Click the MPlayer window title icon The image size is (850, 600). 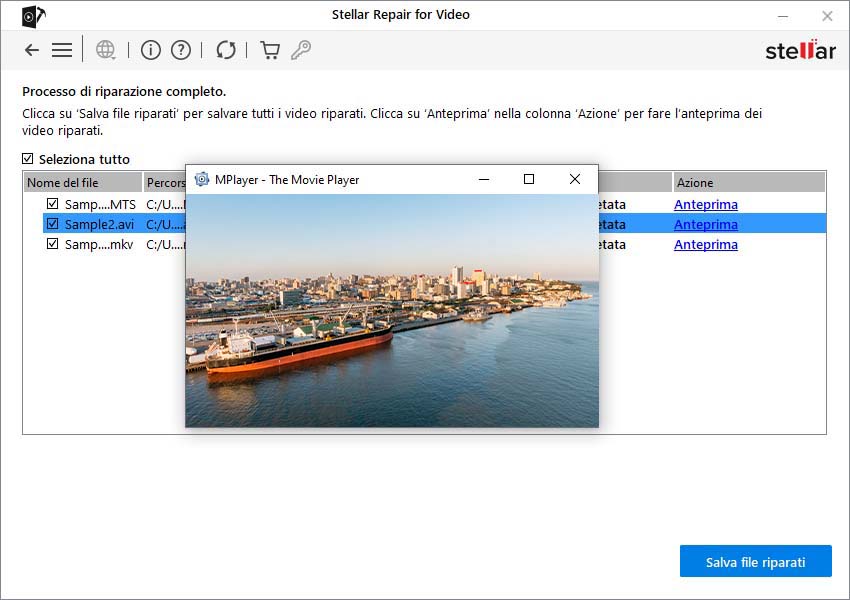tap(202, 179)
